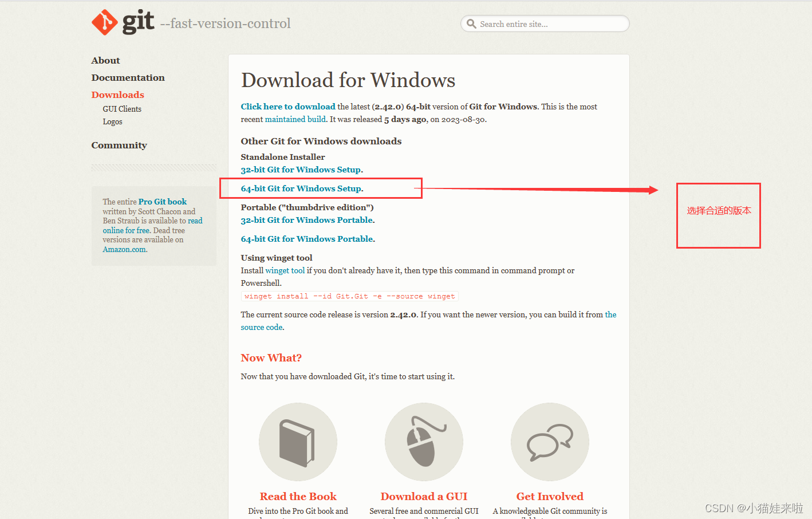Open the Logos sub-menu link
Image resolution: width=812 pixels, height=519 pixels.
tap(112, 121)
